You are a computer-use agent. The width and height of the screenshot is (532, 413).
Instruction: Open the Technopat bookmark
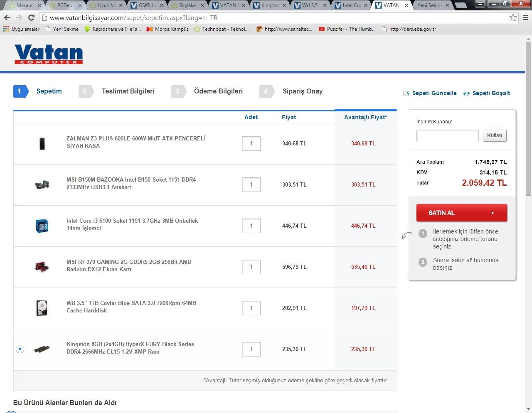pos(222,29)
